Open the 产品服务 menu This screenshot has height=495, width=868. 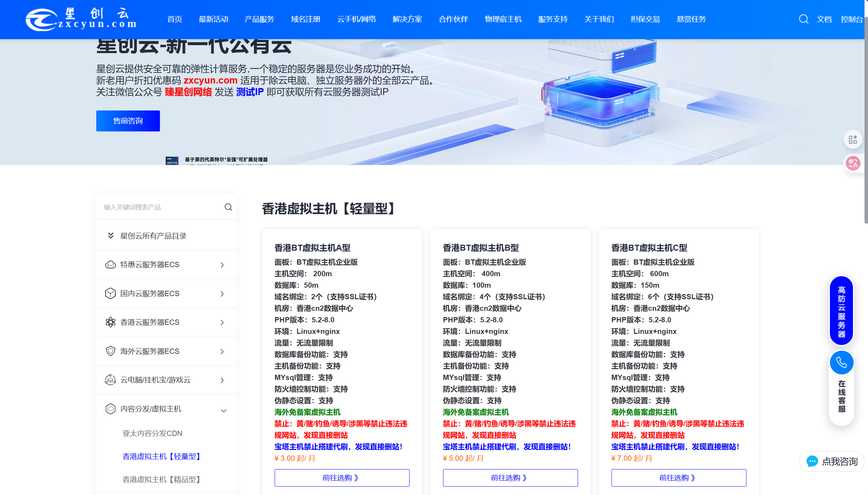(259, 19)
